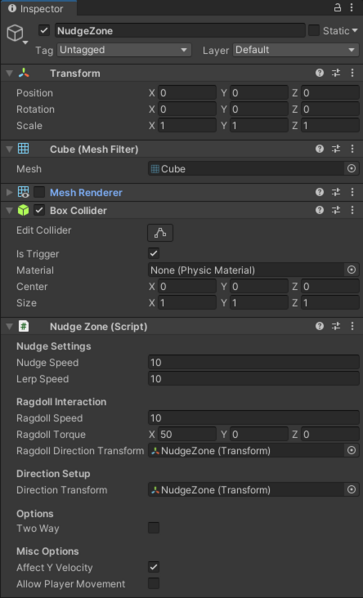This screenshot has width=363, height=598.
Task: Open the Tag dropdown showing Untagged
Action: 124,50
